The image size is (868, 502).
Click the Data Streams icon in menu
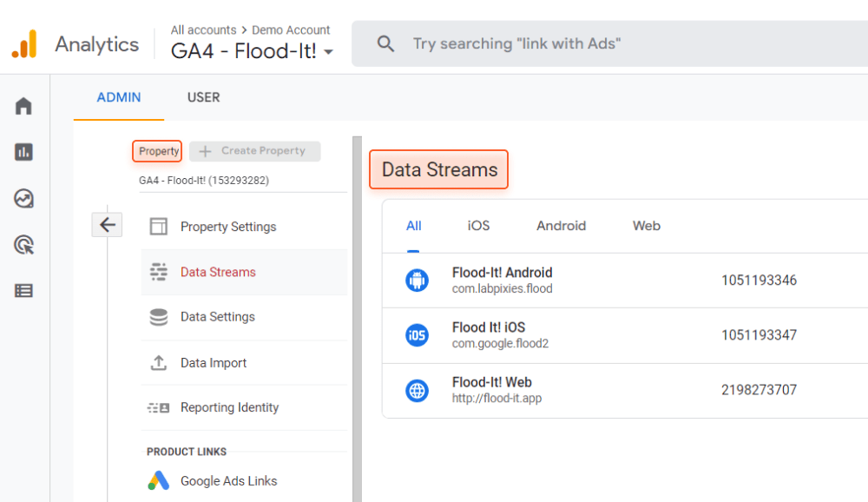pos(158,272)
